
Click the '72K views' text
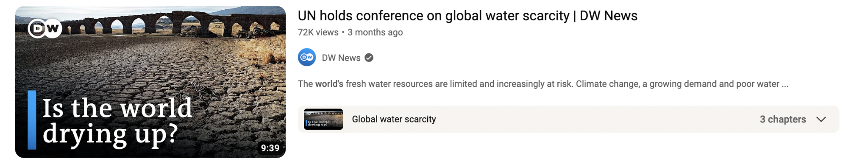pos(318,32)
